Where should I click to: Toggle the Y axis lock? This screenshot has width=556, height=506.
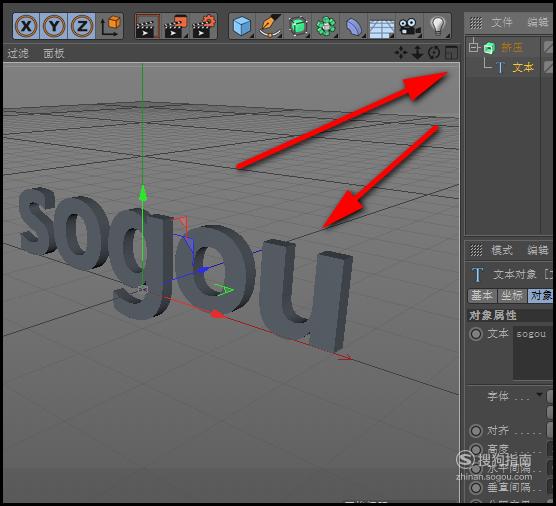pyautogui.click(x=54, y=26)
